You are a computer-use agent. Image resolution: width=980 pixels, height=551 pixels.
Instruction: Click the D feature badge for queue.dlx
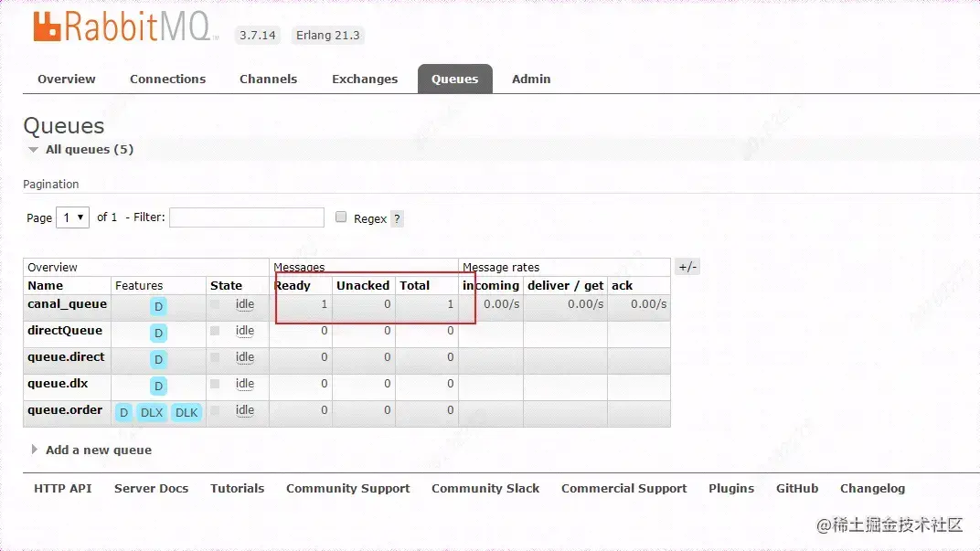pyautogui.click(x=159, y=387)
